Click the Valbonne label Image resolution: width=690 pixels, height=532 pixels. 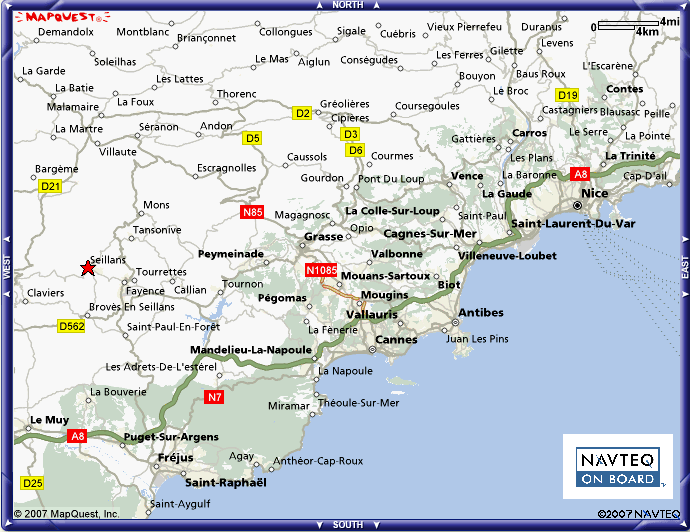click(x=396, y=254)
